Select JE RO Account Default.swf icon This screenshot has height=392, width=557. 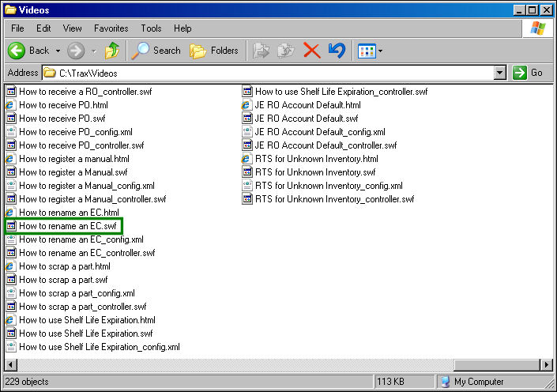(247, 119)
